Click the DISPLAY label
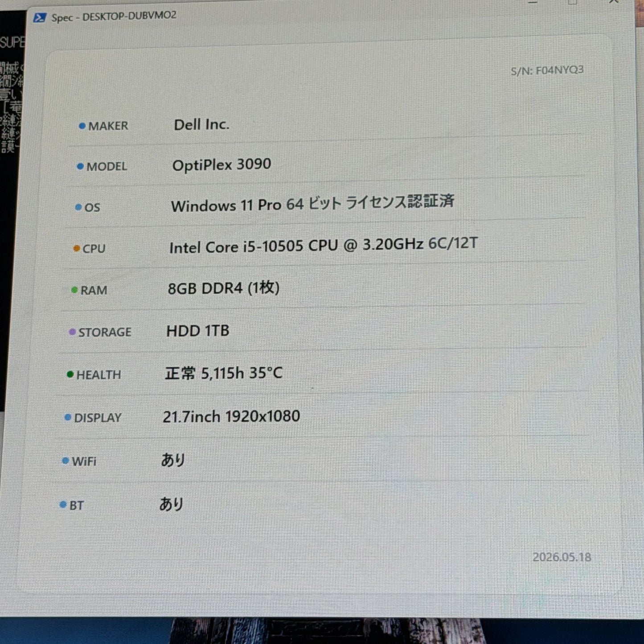Image resolution: width=644 pixels, height=644 pixels. click(98, 418)
